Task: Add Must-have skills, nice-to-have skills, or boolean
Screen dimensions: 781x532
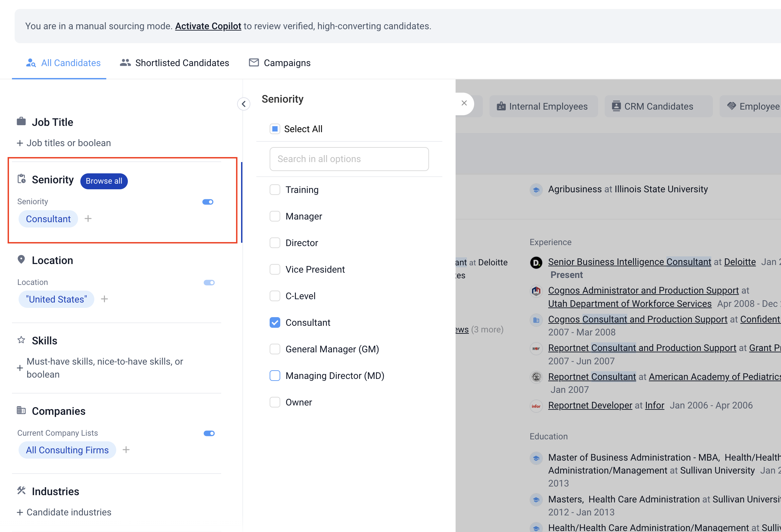Action: click(100, 368)
